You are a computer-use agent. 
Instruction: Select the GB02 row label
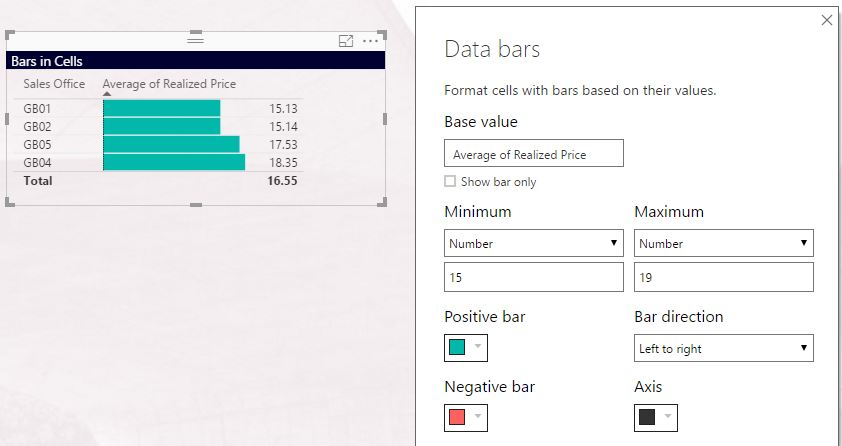click(x=37, y=127)
